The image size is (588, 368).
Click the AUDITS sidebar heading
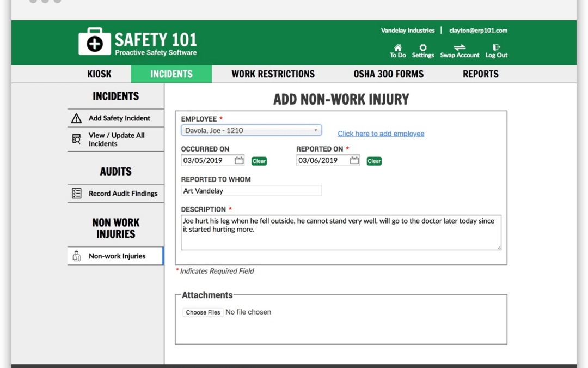[x=116, y=172]
